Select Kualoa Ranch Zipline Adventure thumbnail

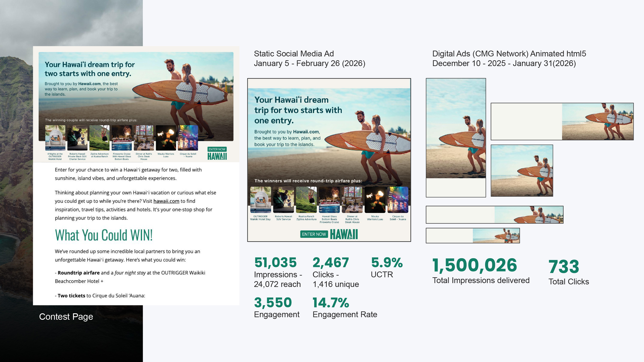pyautogui.click(x=306, y=200)
